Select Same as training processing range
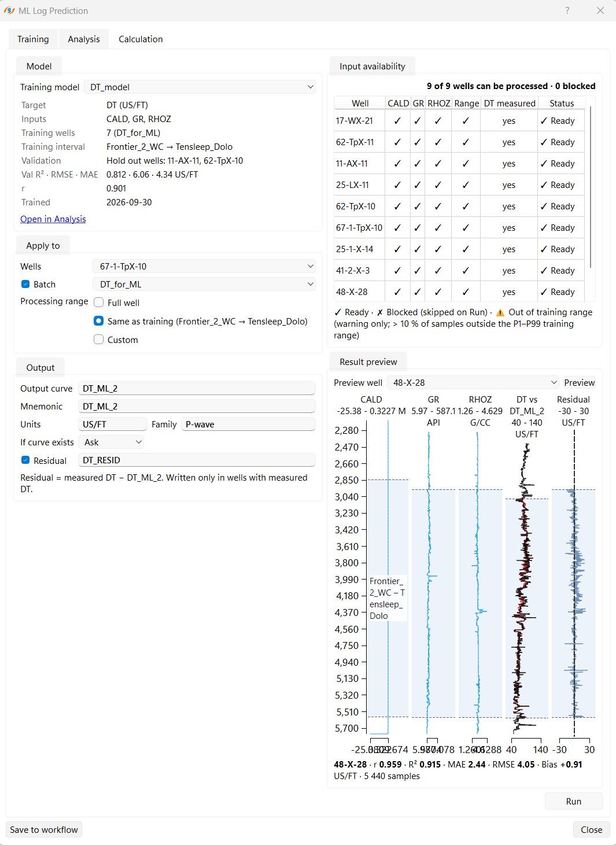 [99, 321]
